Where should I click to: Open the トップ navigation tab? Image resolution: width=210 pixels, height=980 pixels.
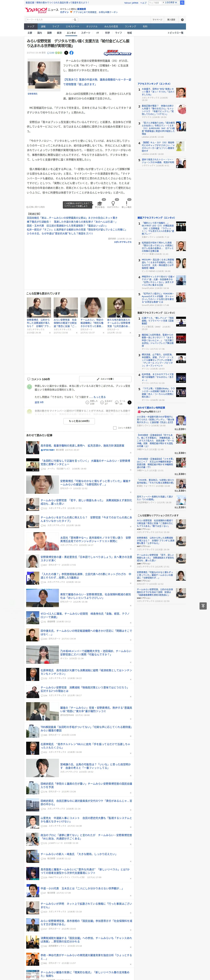(x=31, y=26)
